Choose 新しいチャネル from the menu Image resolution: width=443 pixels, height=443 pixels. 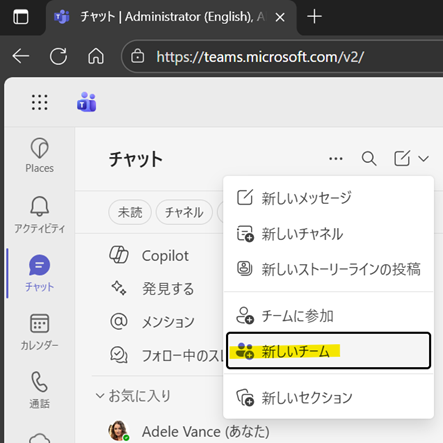pos(328,233)
